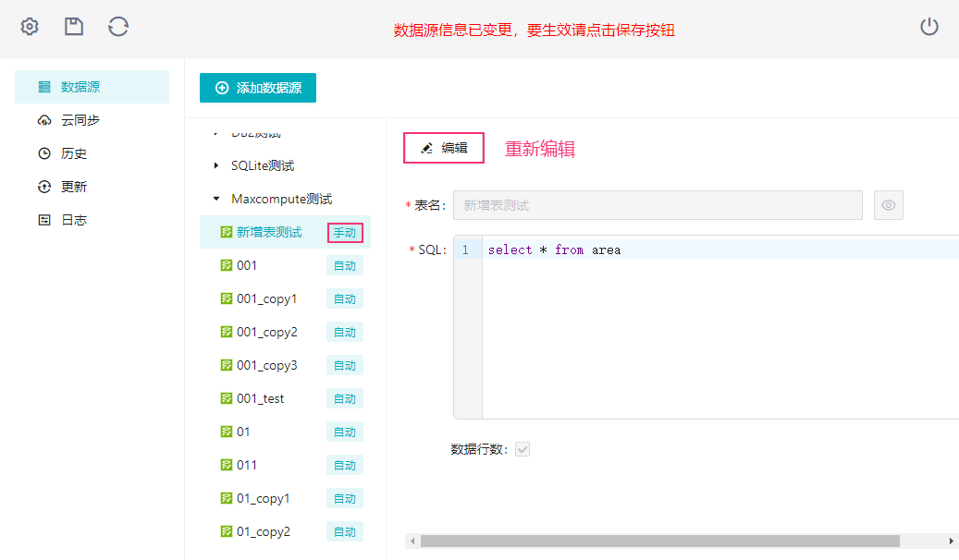The width and height of the screenshot is (959, 560).
Task: Click the eye preview icon beside 表名
Action: [x=889, y=205]
